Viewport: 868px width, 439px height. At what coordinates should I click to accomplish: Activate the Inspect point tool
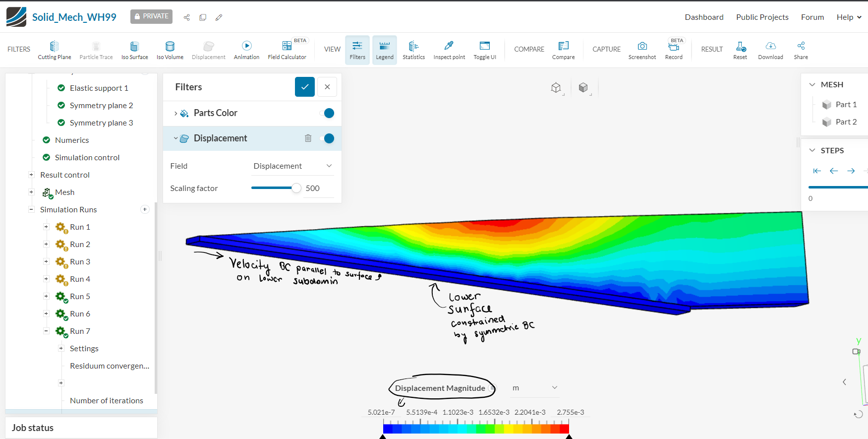[449, 50]
